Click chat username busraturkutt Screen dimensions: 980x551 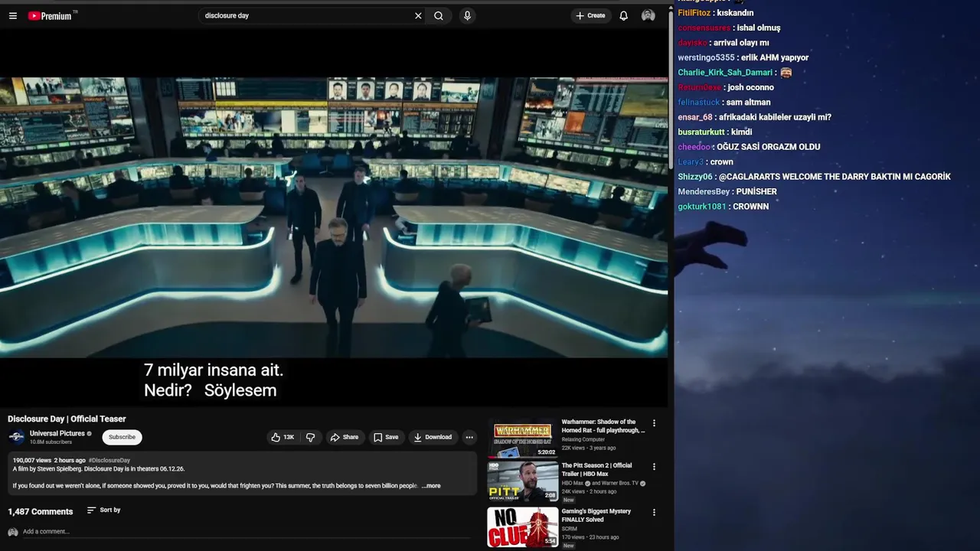tap(701, 132)
